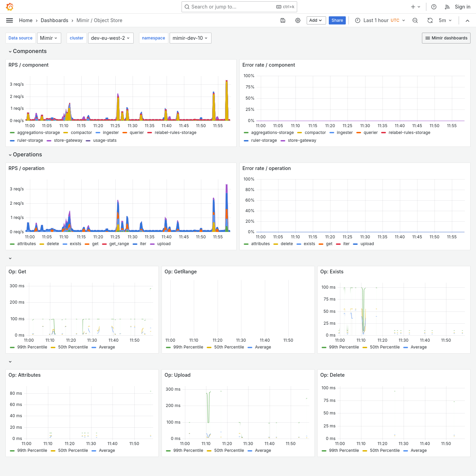The image size is (476, 476).
Task: Refresh the dashboard with the refresh icon
Action: point(430,20)
